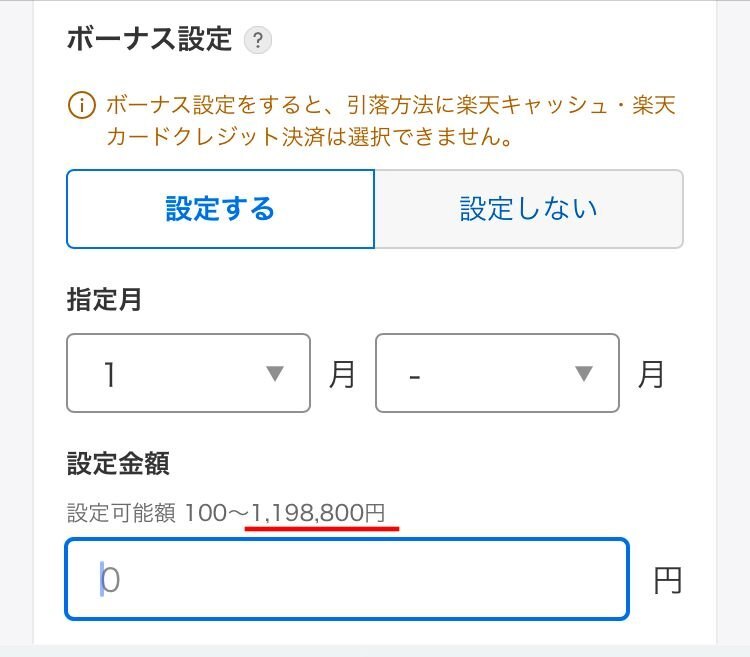Screen dimensions: 750x657
Task: Click the 月 label after the second dropdown
Action: point(651,374)
